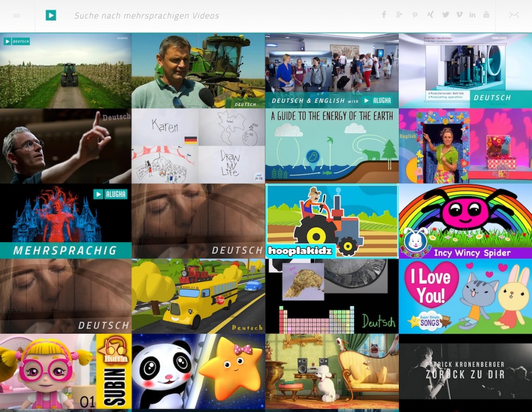The image size is (532, 412).
Task: Click the alugha play logo
Action: point(51,15)
